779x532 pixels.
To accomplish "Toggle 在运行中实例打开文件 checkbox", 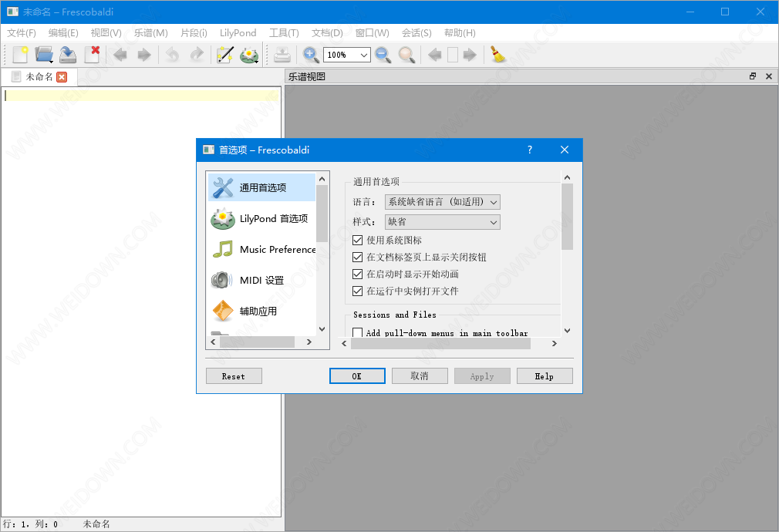I will click(357, 291).
